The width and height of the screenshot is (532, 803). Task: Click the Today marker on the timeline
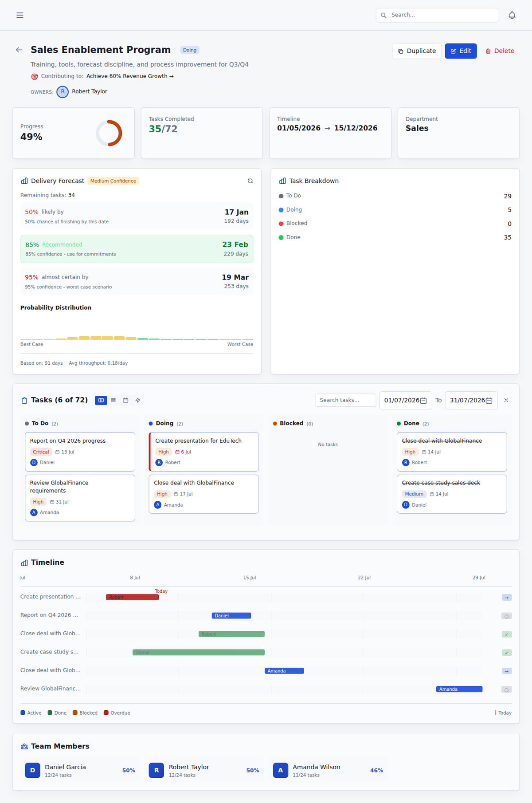161,591
